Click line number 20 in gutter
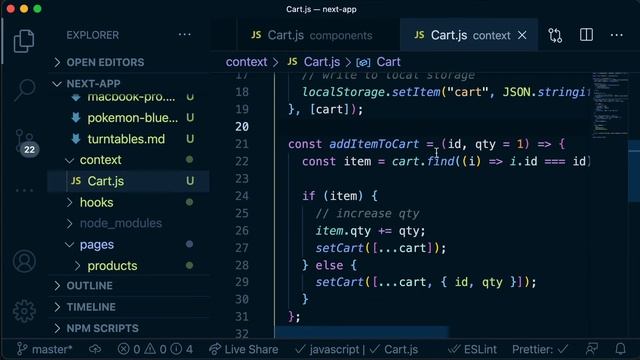640x360 pixels. pyautogui.click(x=242, y=127)
